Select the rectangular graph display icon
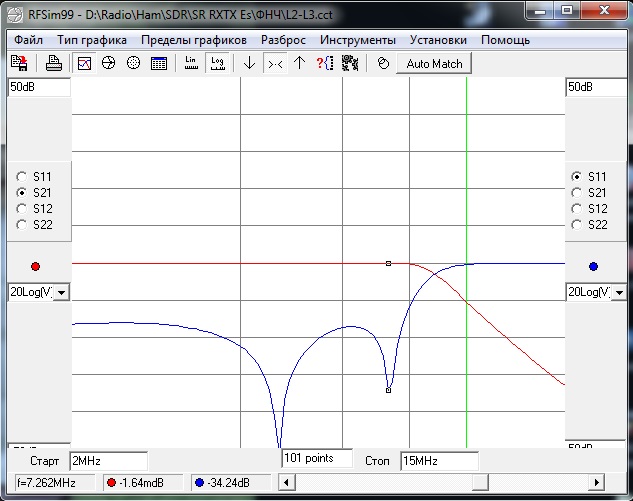Screen dimensions: 633x501 click(85, 63)
